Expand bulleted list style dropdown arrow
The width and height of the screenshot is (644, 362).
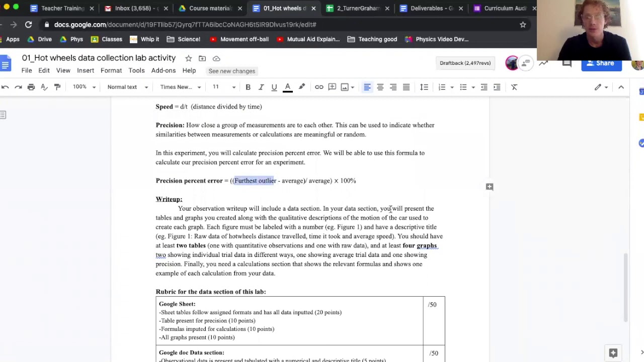473,87
